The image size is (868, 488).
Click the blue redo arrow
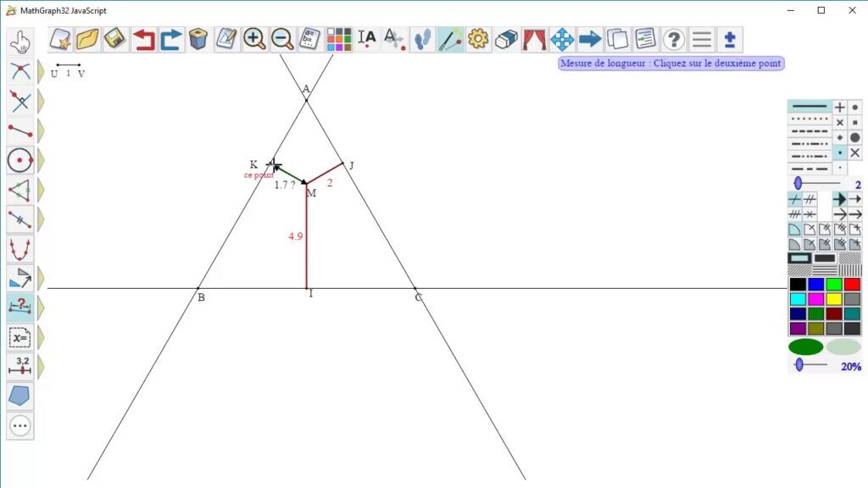(171, 39)
